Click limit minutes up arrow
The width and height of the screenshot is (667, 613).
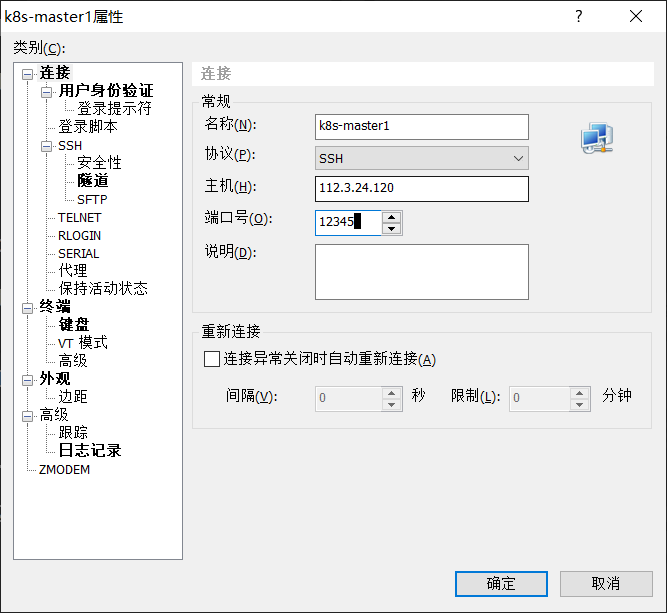(x=579, y=393)
